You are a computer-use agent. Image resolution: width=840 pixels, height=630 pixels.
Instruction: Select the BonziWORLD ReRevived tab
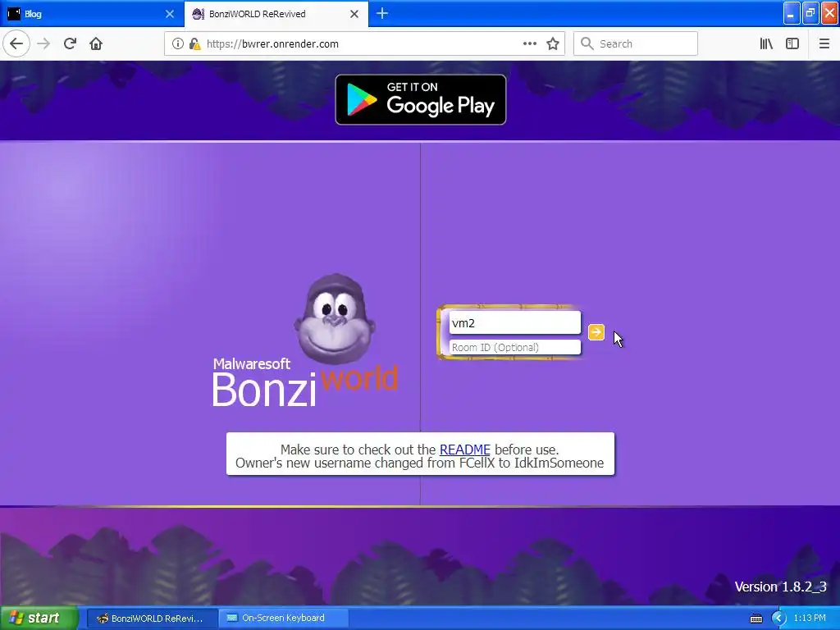pyautogui.click(x=276, y=14)
